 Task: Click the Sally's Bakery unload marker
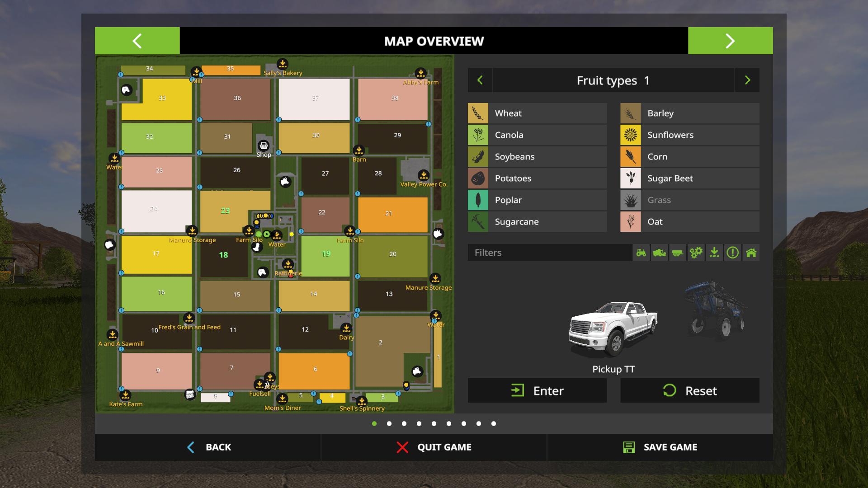[x=283, y=64]
